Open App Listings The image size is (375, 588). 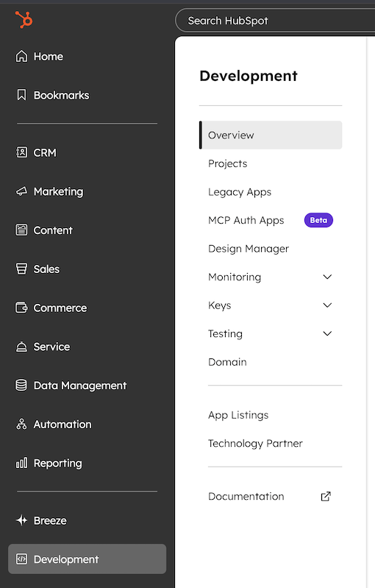(238, 415)
